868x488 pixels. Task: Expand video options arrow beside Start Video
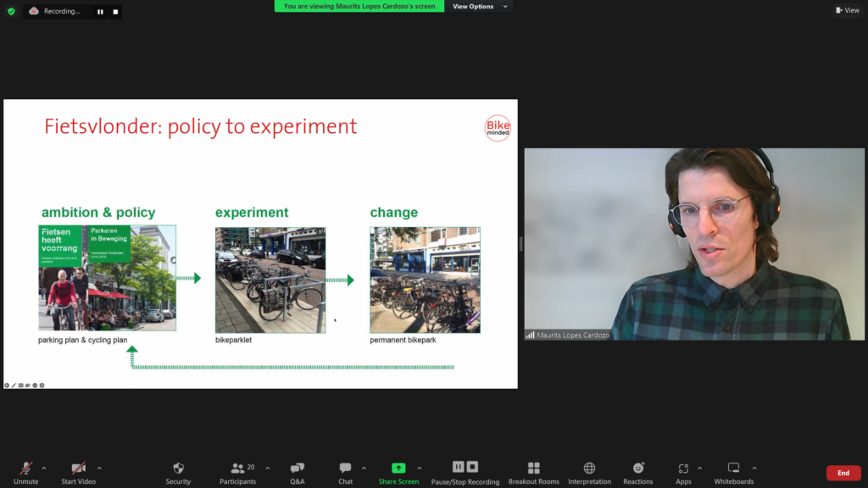coord(99,468)
